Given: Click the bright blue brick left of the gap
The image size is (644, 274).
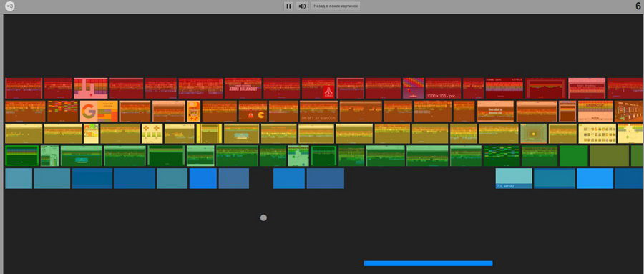Looking at the screenshot, I should (203, 178).
